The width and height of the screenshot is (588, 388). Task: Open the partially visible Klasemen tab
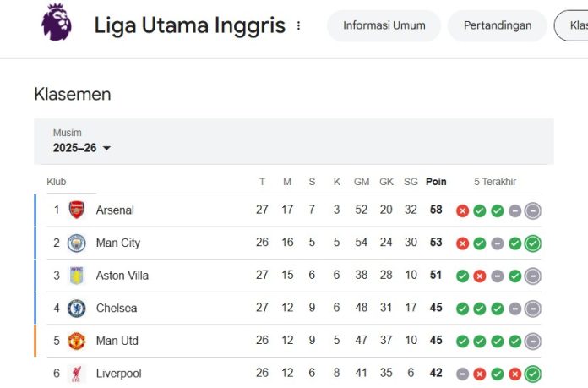574,25
